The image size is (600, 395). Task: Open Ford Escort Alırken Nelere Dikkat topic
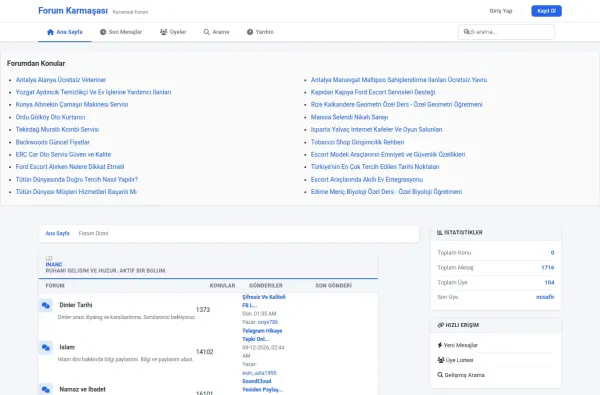pyautogui.click(x=70, y=166)
